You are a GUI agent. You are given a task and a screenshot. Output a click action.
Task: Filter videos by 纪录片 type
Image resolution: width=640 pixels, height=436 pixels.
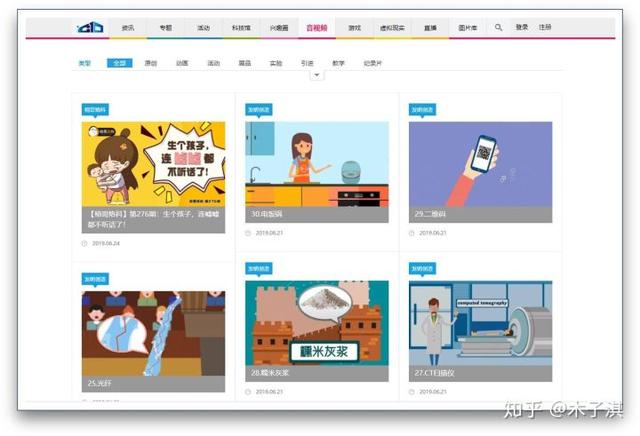click(x=373, y=63)
